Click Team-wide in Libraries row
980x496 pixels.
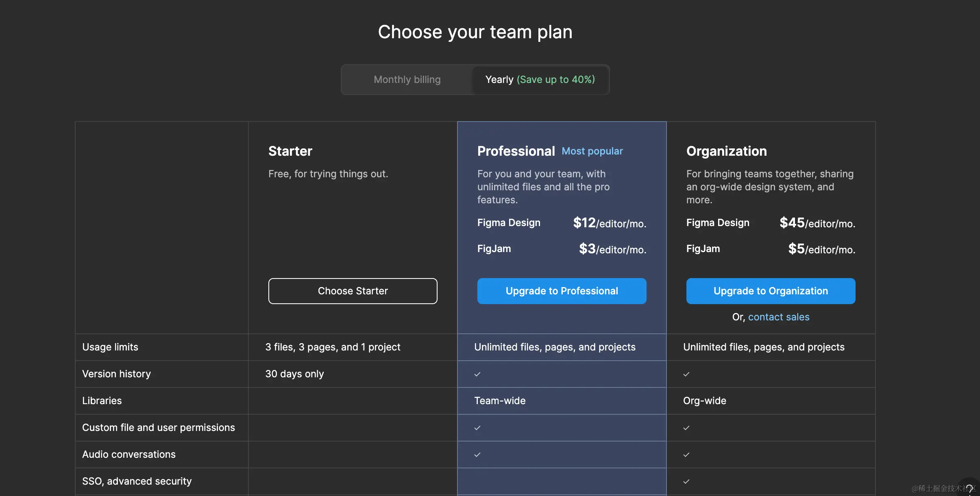[x=500, y=401]
